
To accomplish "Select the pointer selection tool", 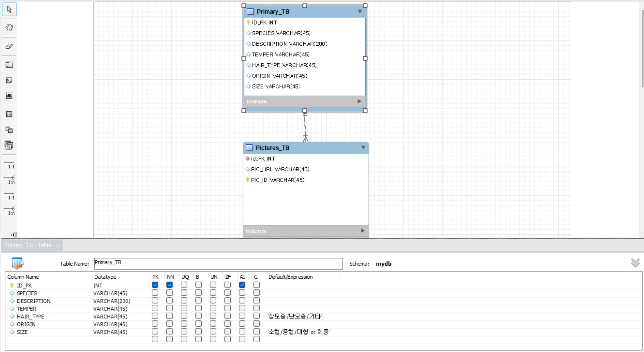I will point(9,10).
